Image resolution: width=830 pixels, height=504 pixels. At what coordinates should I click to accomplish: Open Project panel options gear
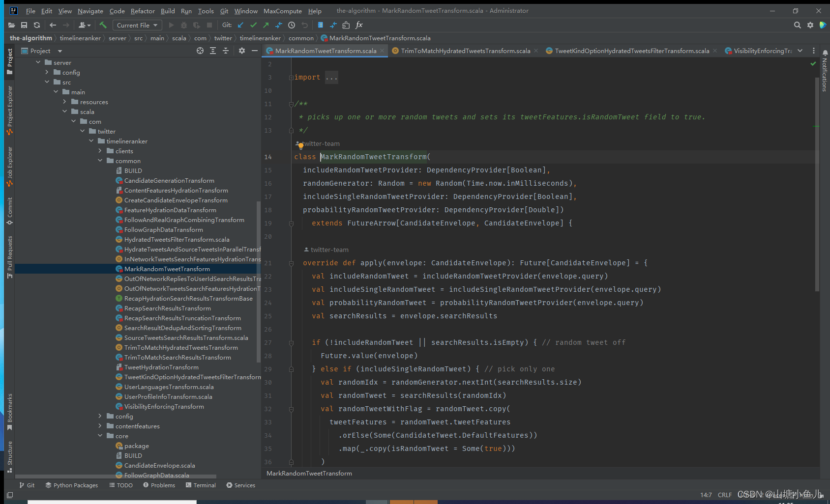(x=241, y=51)
